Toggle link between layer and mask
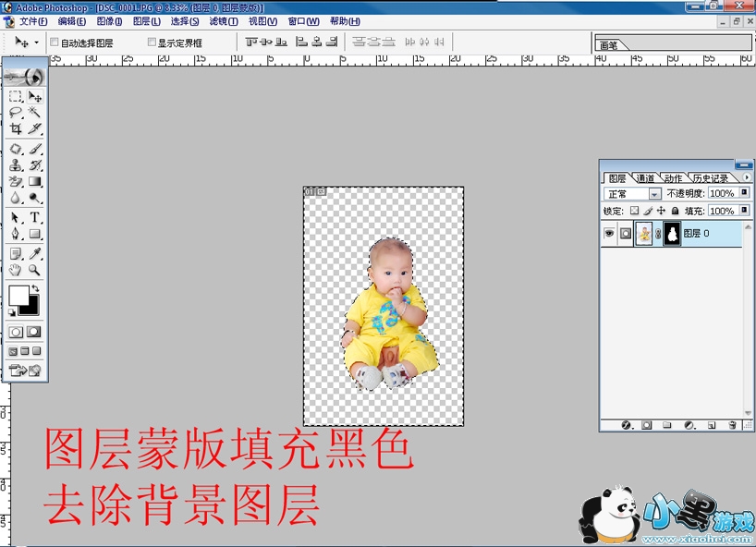Screen dimensions: 756x547 [658, 234]
